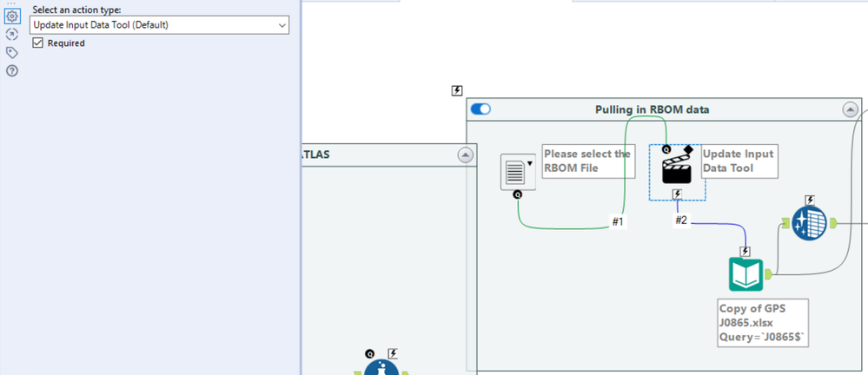This screenshot has height=375, width=868.
Task: Collapse the Pulling in RBOM data container
Action: click(851, 109)
